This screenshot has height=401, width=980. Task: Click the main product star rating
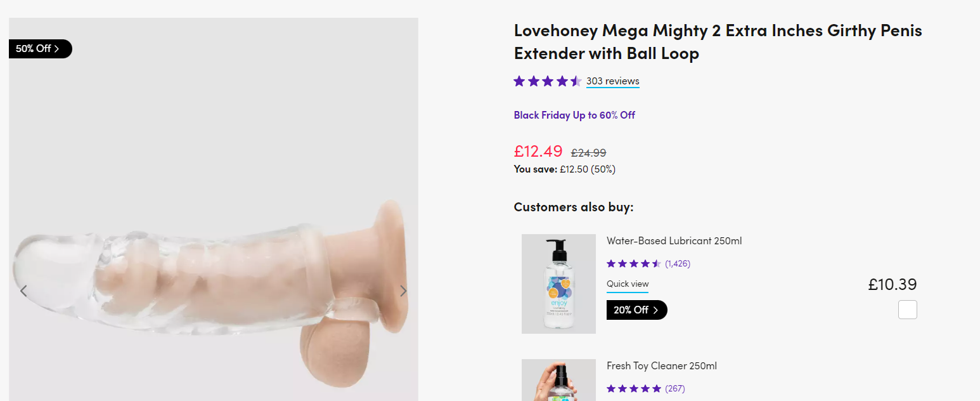coord(547,81)
